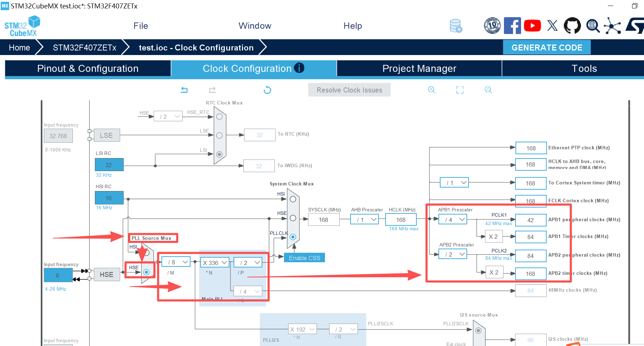Select LSI in RTC Clock Mux

[x=220, y=154]
